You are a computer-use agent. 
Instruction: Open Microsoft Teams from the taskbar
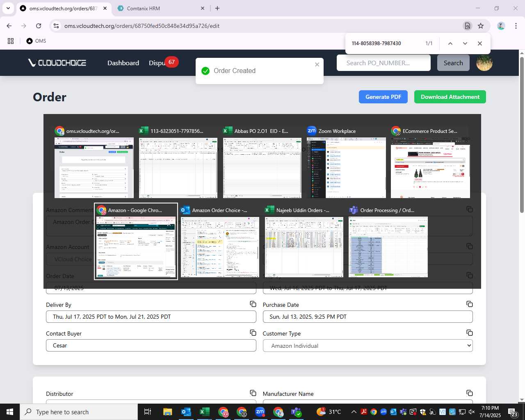(x=297, y=412)
